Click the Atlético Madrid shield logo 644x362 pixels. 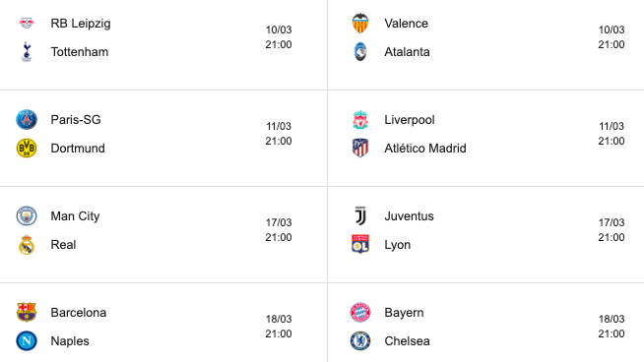tap(360, 149)
